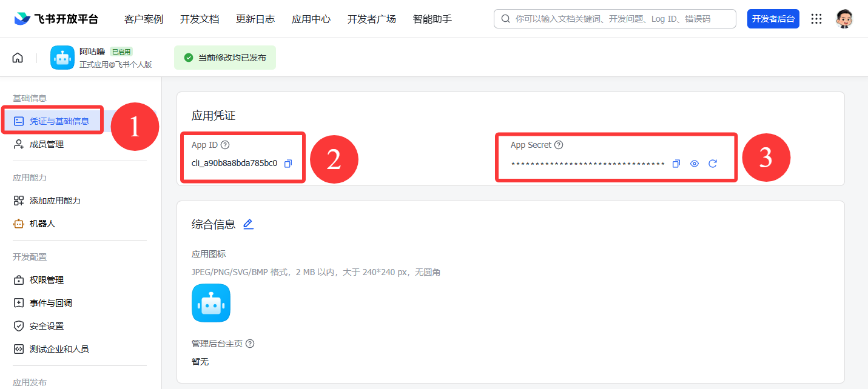The image size is (868, 389).
Task: Focus the documentation search box
Action: [x=619, y=19]
